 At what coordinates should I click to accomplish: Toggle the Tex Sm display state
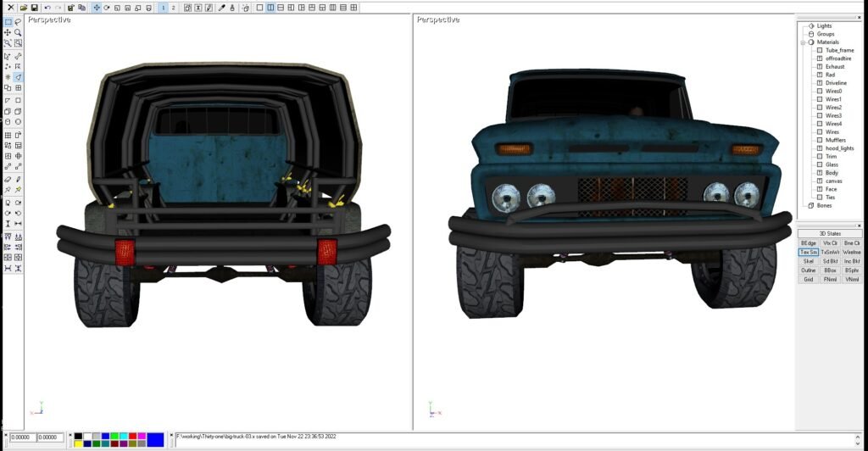tap(808, 252)
